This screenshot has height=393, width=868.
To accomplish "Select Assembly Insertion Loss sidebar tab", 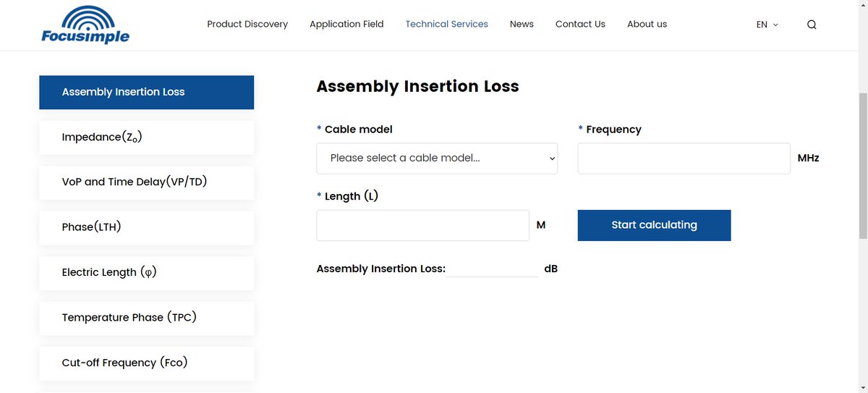I will (147, 92).
